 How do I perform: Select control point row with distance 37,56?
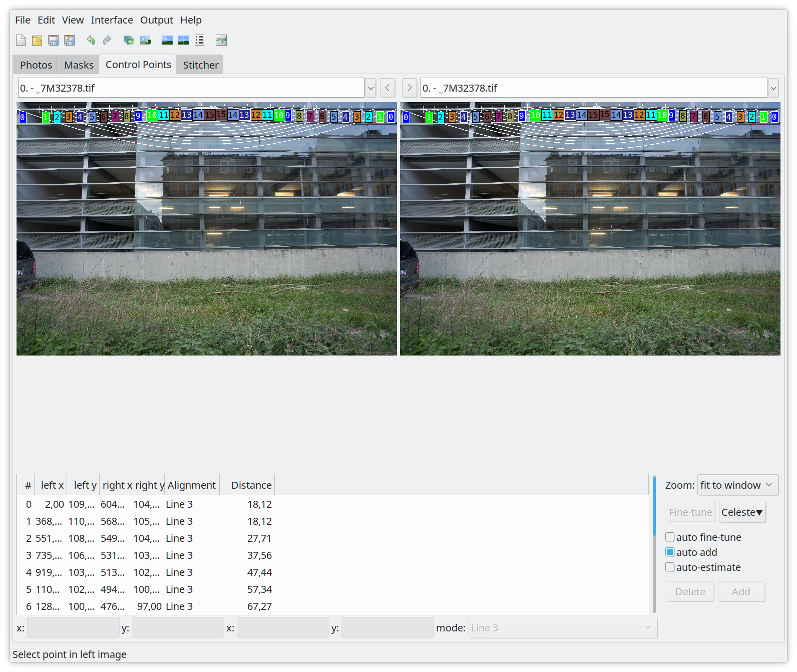click(333, 555)
